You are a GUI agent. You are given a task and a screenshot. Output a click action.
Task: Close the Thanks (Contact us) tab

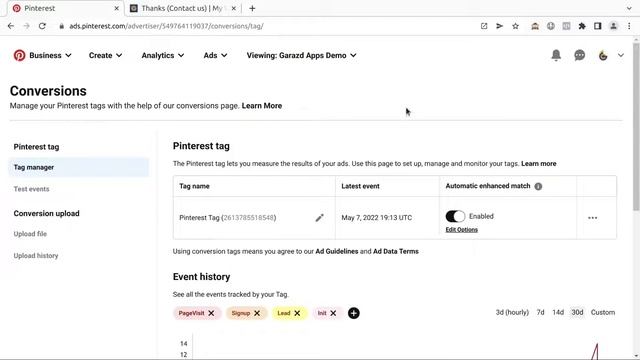coord(234,8)
